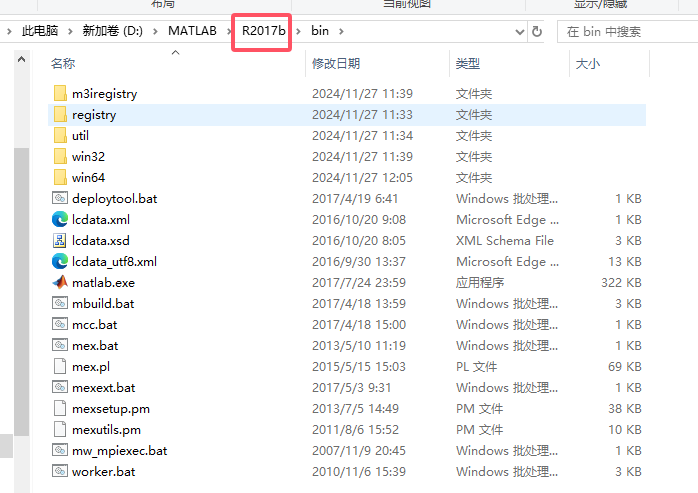Image resolution: width=698 pixels, height=493 pixels.
Task: Click the 10 KB size cell
Action: pyautogui.click(x=625, y=430)
